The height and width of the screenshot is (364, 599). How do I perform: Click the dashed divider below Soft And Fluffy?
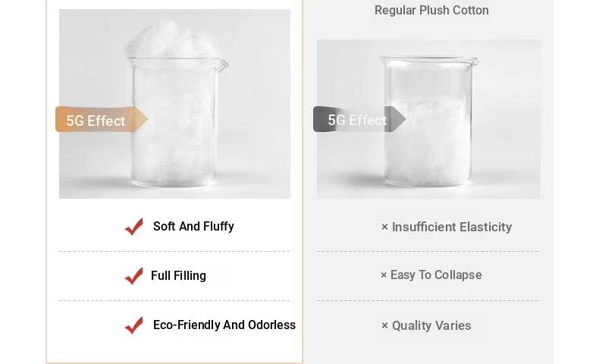174,251
